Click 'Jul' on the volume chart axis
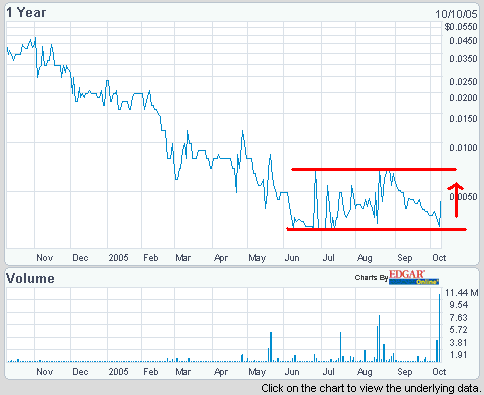 (329, 372)
